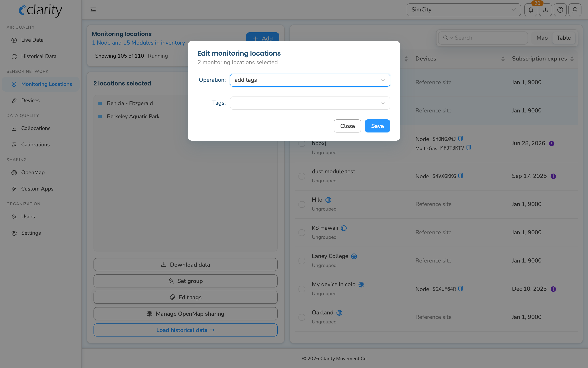Click blue square beside Benicia - Fitzgerald
This screenshot has width=588, height=368.
coord(100,103)
